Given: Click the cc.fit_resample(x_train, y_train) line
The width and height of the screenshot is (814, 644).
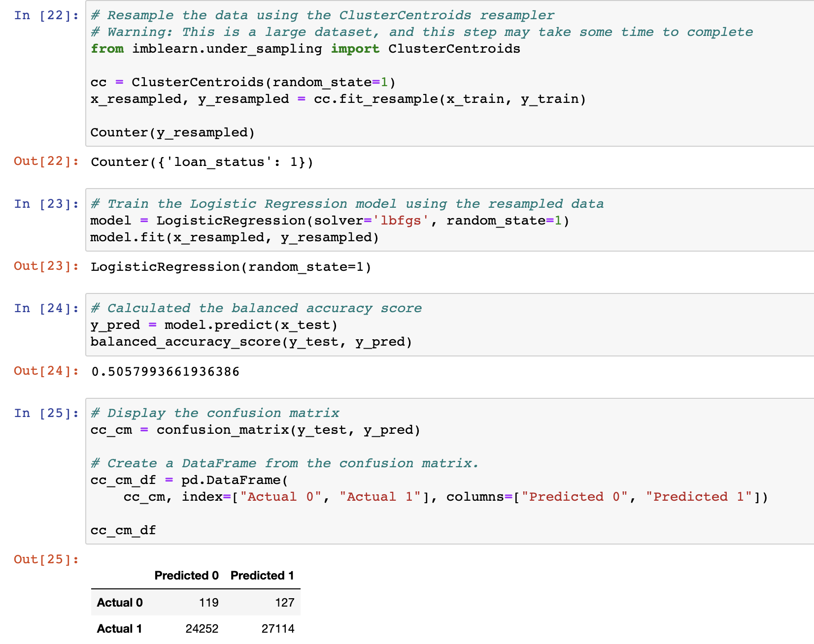Looking at the screenshot, I should pyautogui.click(x=339, y=99).
